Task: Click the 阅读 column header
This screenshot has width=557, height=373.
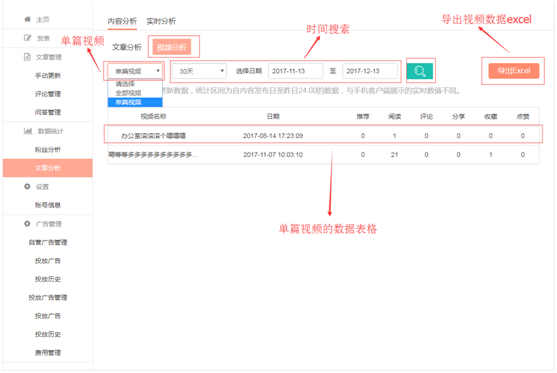Action: 395,117
